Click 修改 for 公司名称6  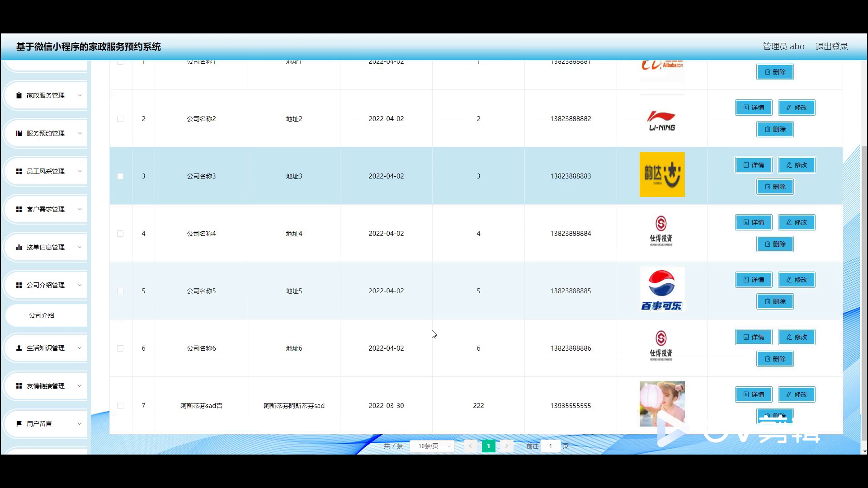[797, 337]
